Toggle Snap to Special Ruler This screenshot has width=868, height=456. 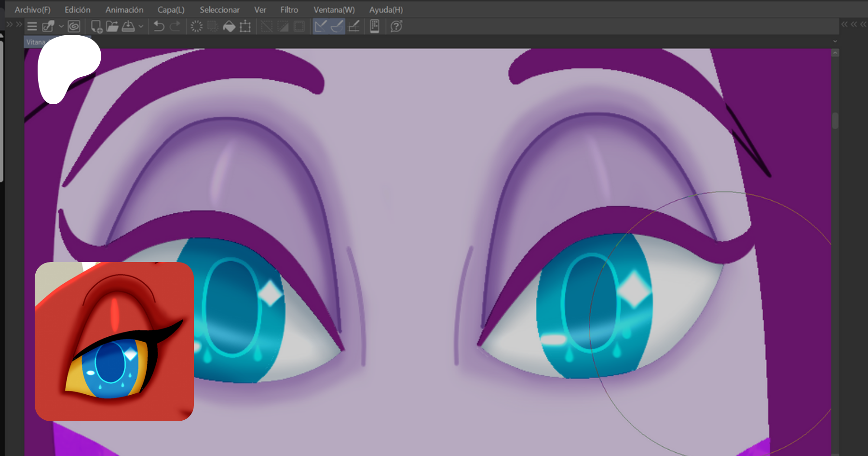pyautogui.click(x=337, y=27)
